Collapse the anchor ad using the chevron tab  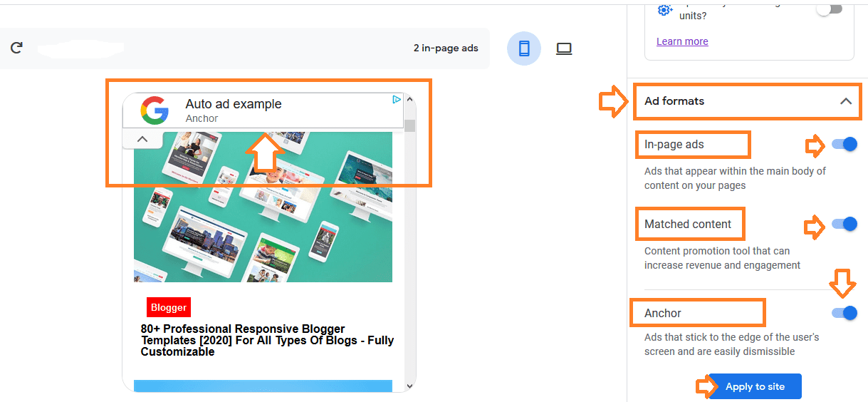coord(142,139)
